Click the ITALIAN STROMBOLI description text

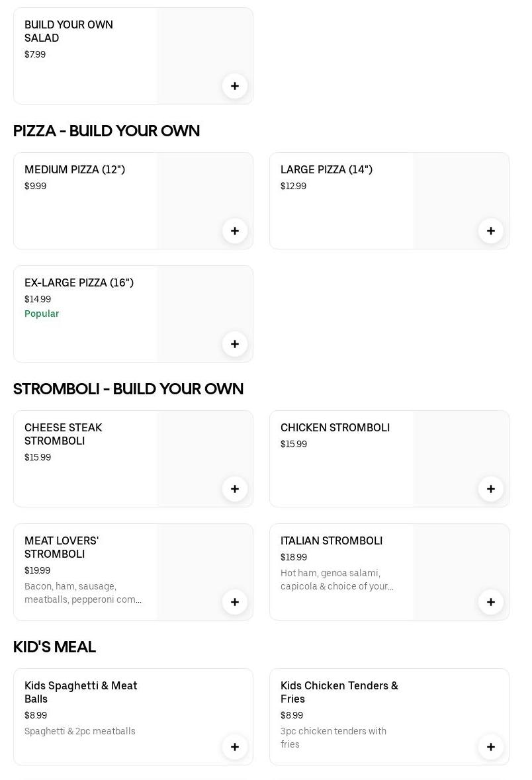pyautogui.click(x=337, y=580)
